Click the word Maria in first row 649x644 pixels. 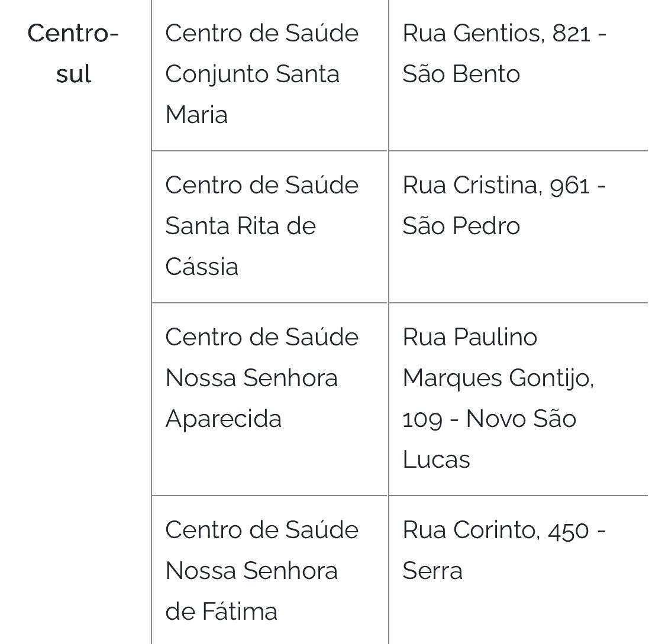[x=196, y=114]
